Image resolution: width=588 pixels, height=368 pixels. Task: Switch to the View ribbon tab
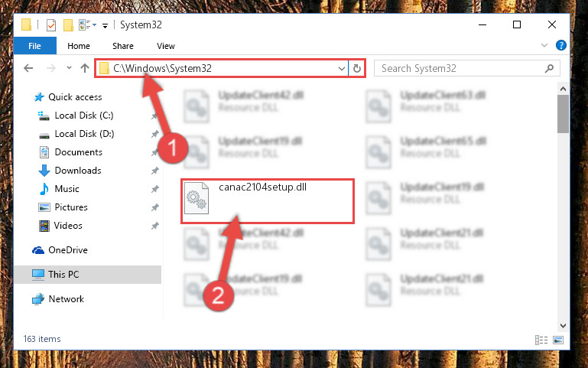point(166,46)
